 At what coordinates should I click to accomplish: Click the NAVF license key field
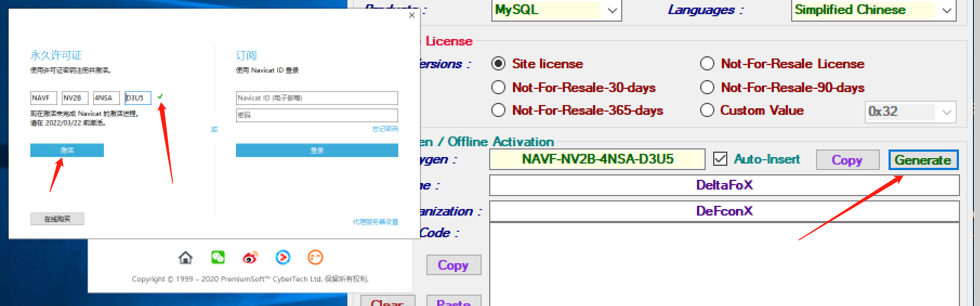pos(44,98)
